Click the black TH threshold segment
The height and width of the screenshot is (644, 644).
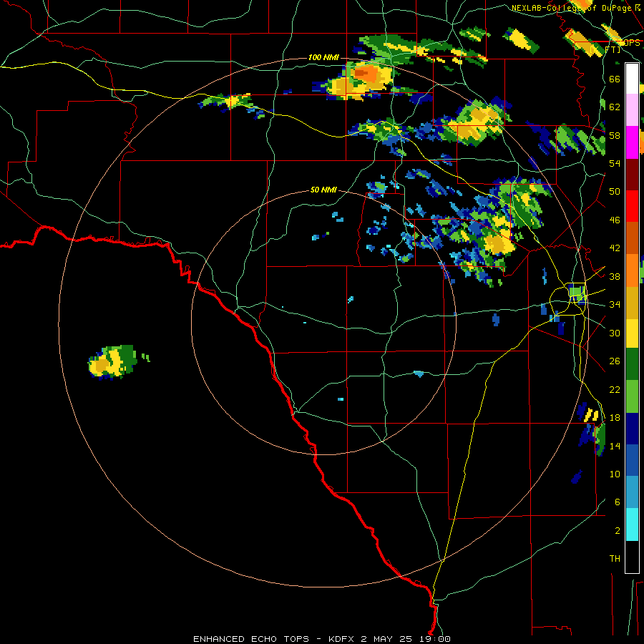point(632,557)
